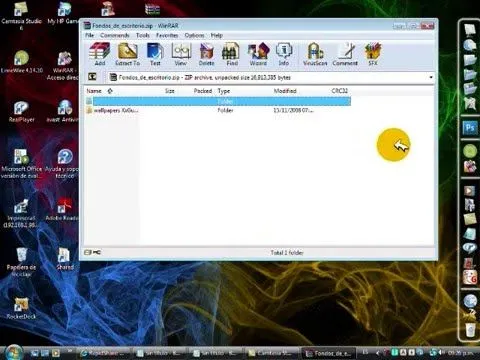Select avast! Antivirus desktop icon

(x=63, y=111)
